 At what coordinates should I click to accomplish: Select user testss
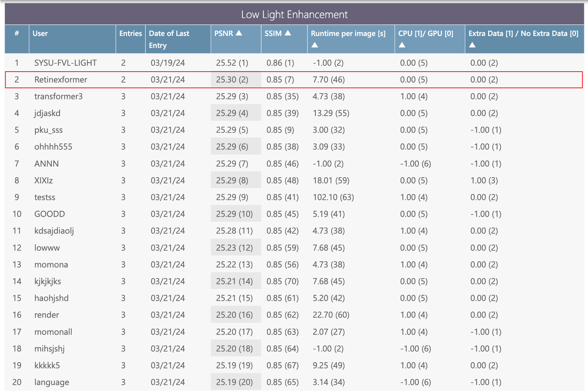[45, 197]
